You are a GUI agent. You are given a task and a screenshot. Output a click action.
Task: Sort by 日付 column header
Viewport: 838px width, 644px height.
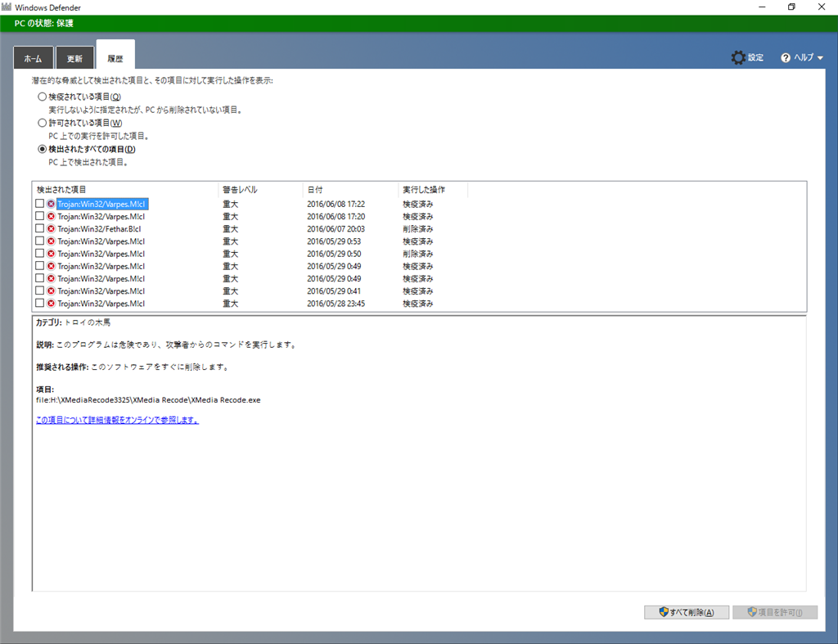pyautogui.click(x=350, y=190)
